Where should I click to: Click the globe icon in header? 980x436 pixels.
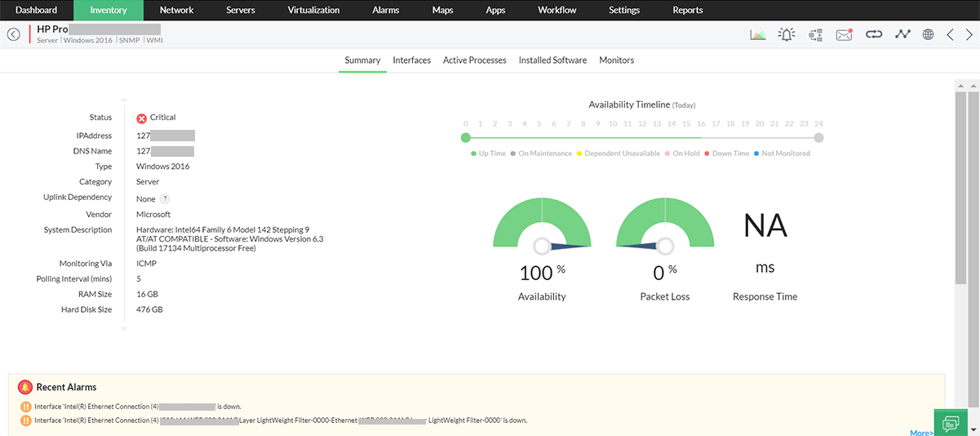(928, 34)
